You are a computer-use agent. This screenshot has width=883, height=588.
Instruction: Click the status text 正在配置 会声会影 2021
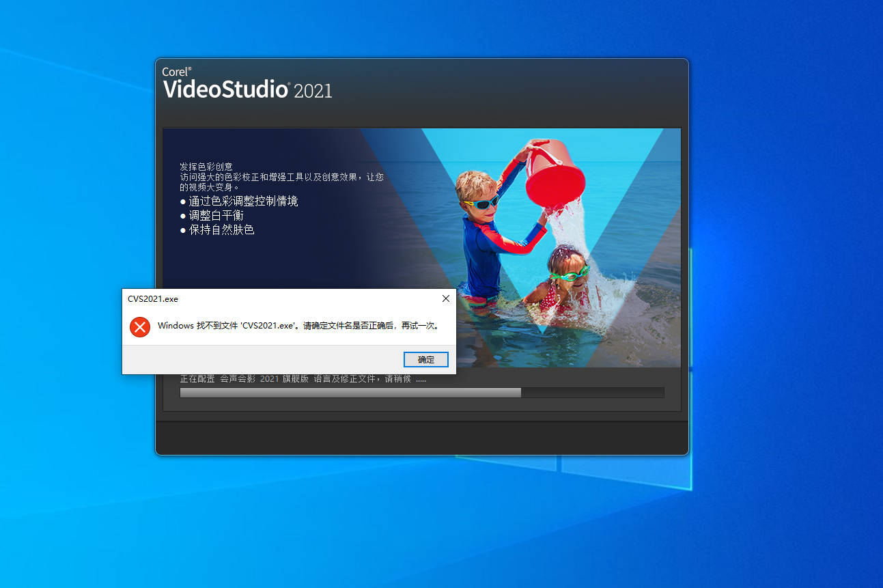tap(229, 378)
